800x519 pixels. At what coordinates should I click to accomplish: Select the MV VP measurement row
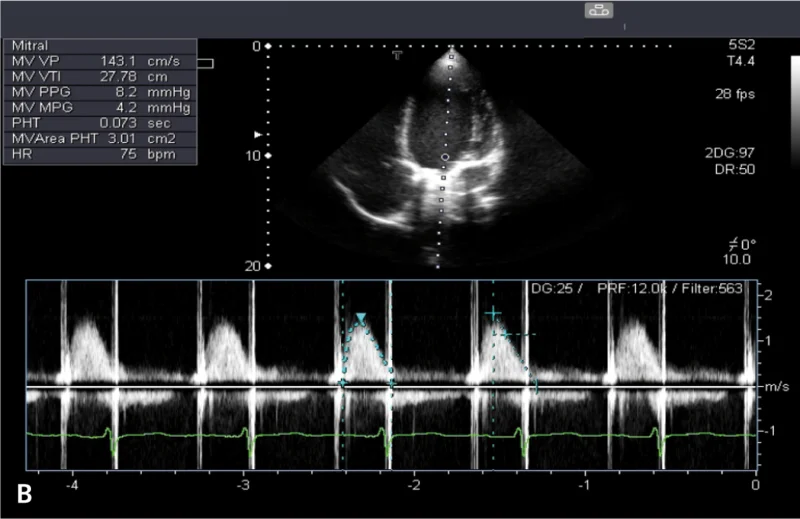point(100,61)
